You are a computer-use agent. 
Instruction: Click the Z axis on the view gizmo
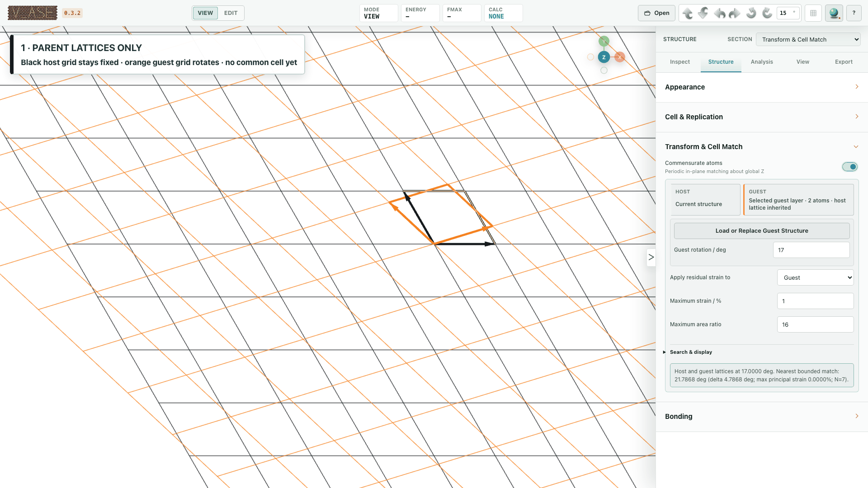(604, 57)
